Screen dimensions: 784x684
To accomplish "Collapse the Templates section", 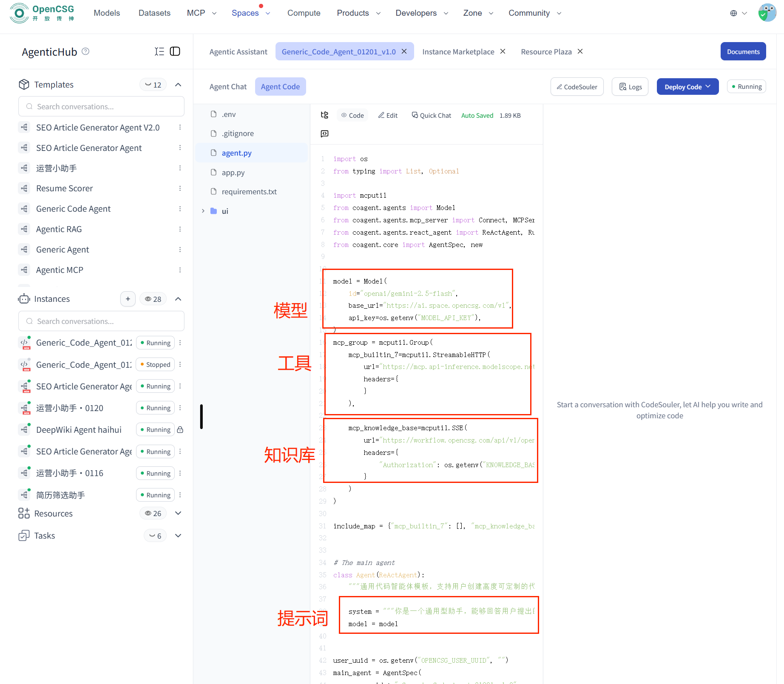I will click(178, 85).
